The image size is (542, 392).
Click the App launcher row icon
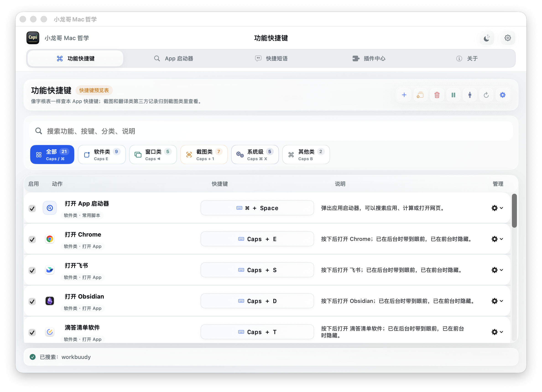pyautogui.click(x=50, y=208)
